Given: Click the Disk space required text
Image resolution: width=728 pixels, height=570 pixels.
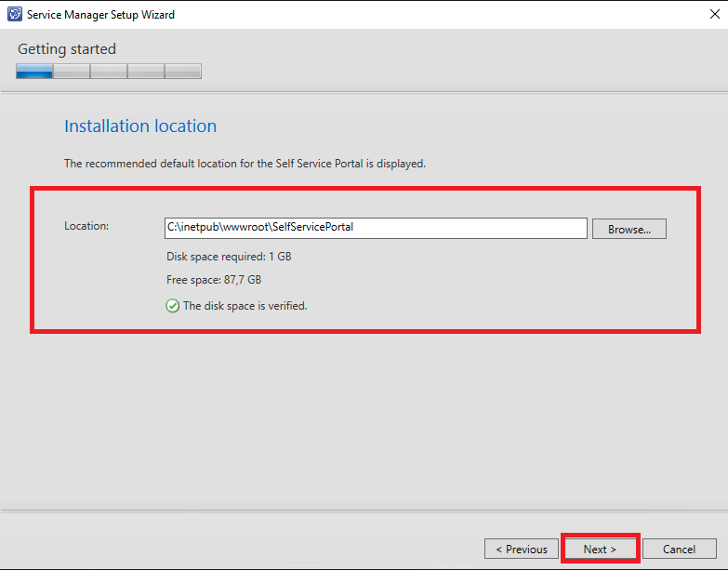Looking at the screenshot, I should 229,257.
